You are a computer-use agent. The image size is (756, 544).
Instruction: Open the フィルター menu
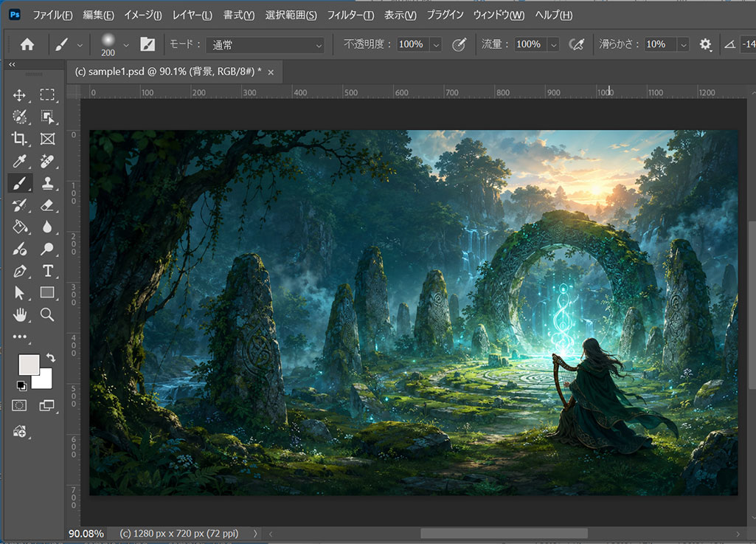[x=350, y=15]
